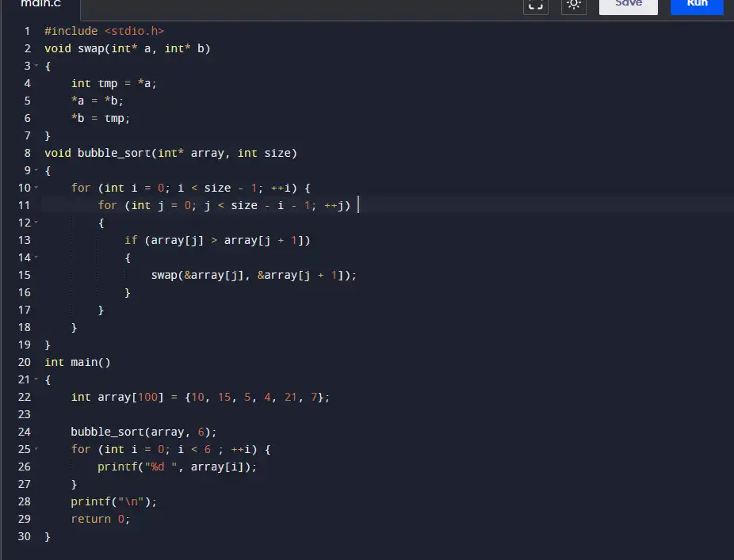This screenshot has height=560, width=734.
Task: Click line number 23 of the empty line
Action: [x=25, y=414]
